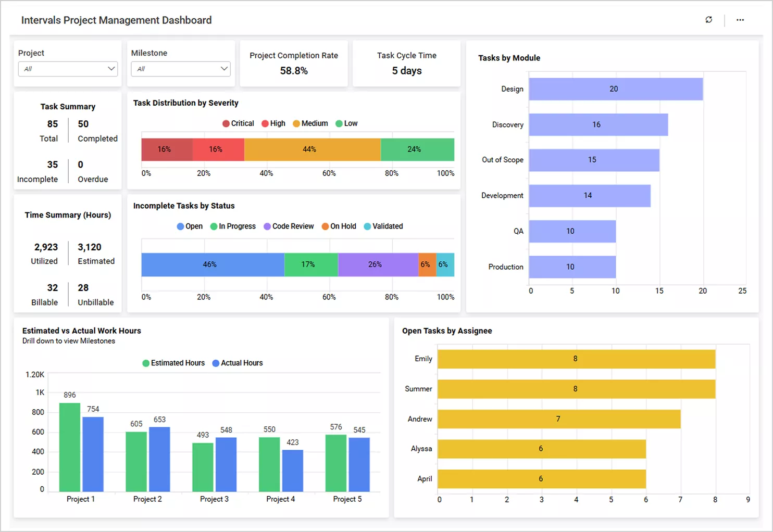Select the Discovery module bar
The image size is (773, 532).
[599, 124]
